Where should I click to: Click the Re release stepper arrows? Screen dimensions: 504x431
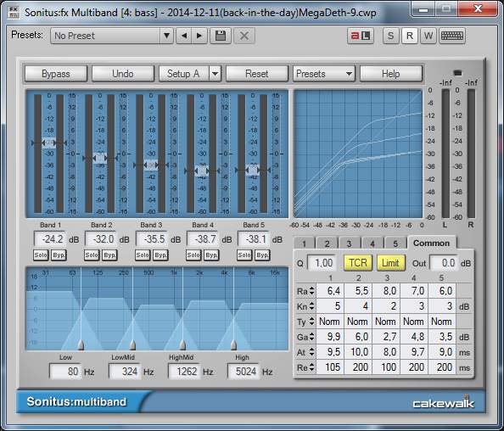(311, 367)
